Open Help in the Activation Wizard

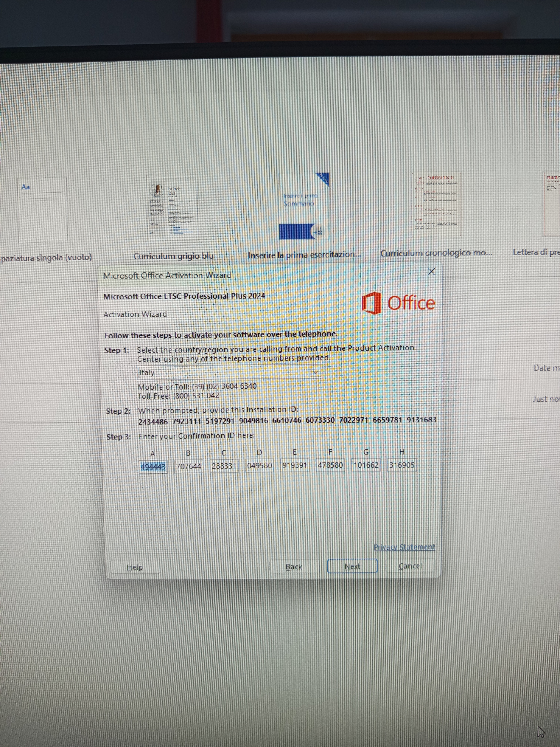click(135, 567)
